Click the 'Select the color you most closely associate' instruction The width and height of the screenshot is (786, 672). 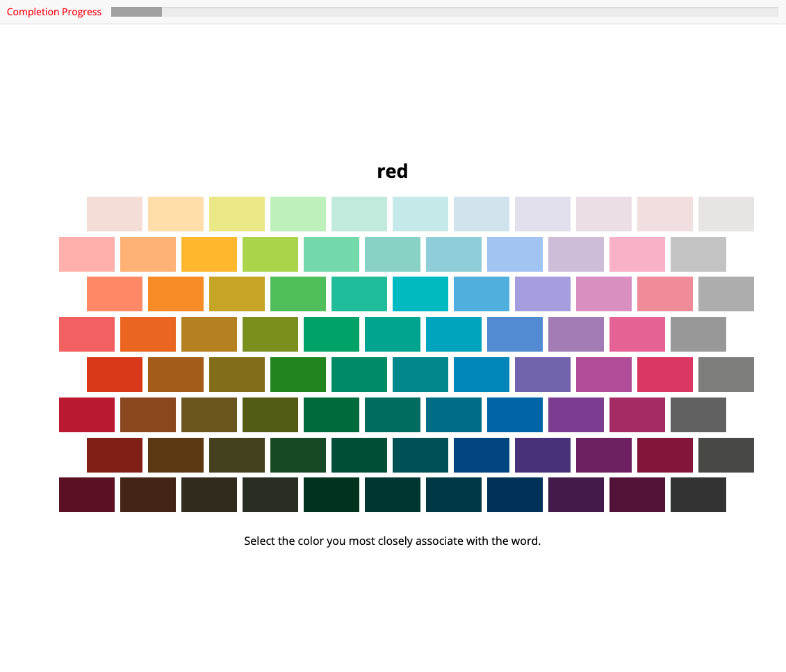[393, 541]
